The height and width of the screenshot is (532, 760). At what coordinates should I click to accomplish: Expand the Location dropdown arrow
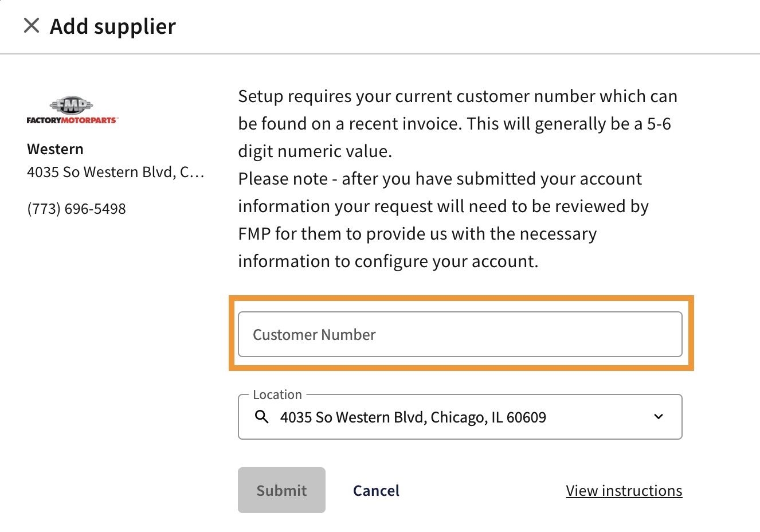click(x=659, y=417)
